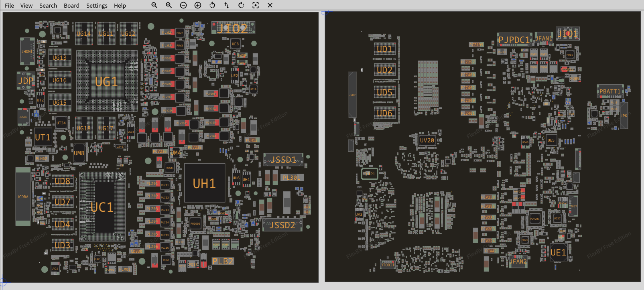
Task: Open the Settings menu
Action: (97, 6)
